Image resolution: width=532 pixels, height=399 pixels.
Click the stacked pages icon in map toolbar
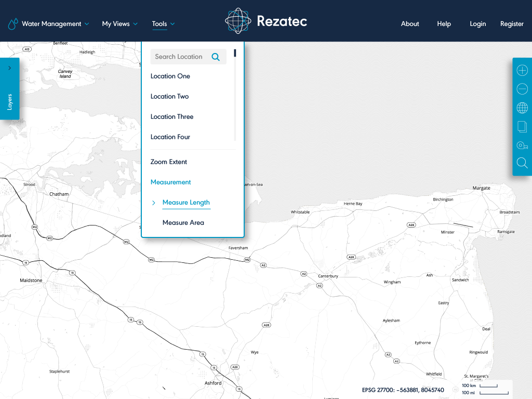coord(522,127)
